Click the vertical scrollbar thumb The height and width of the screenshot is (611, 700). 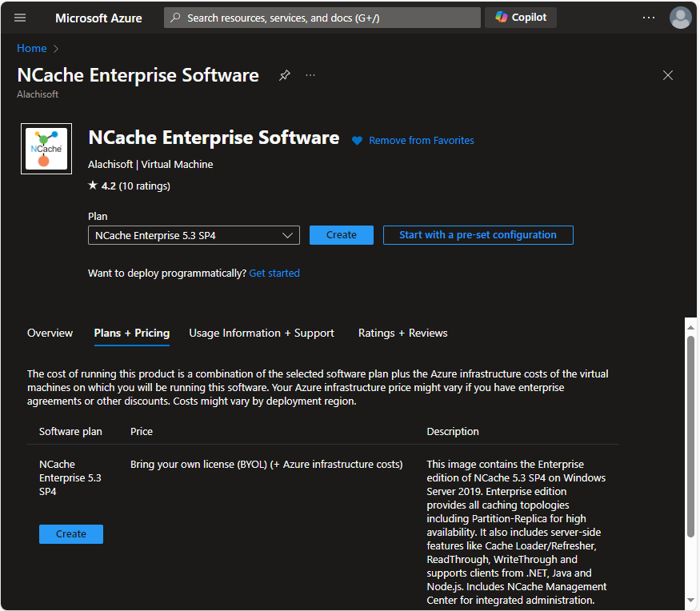click(690, 437)
